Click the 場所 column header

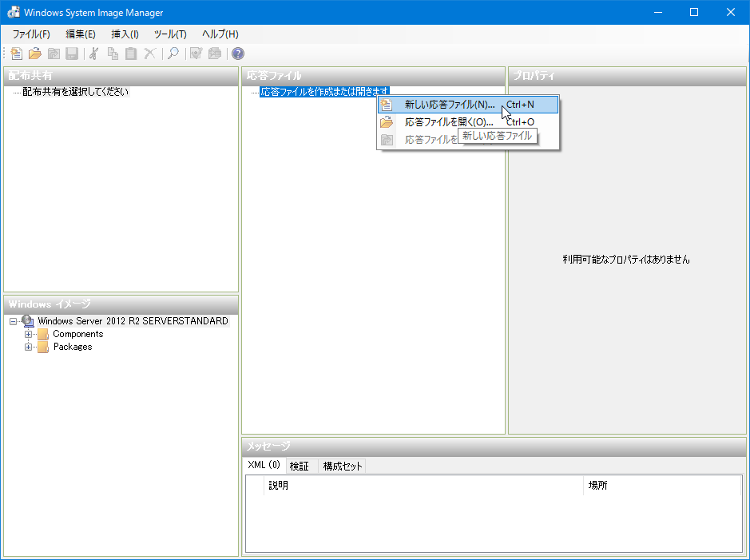click(662, 486)
